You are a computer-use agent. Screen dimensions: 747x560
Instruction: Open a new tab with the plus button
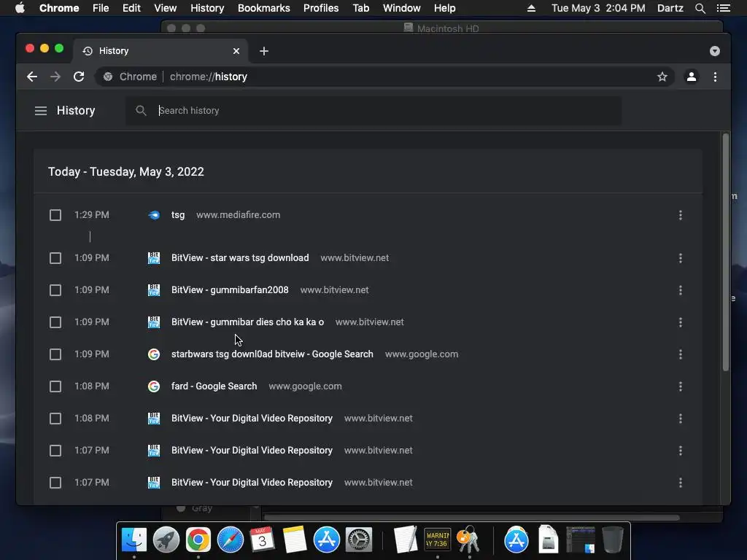[264, 51]
